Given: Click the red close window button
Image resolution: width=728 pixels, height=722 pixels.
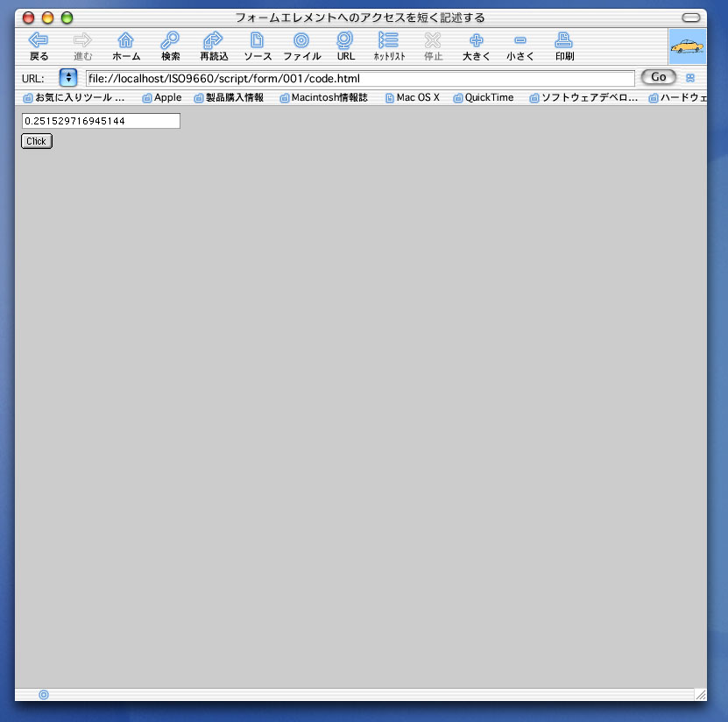Looking at the screenshot, I should [28, 18].
